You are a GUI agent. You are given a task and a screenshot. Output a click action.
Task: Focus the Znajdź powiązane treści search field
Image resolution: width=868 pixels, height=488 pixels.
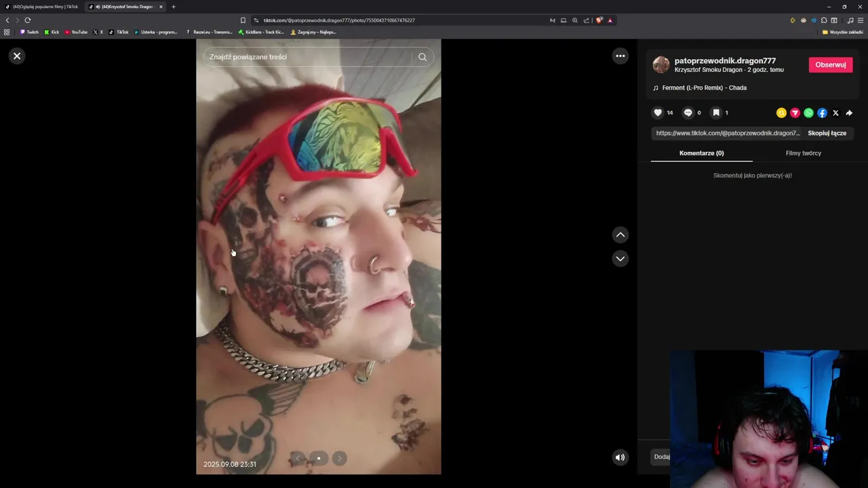(308, 57)
